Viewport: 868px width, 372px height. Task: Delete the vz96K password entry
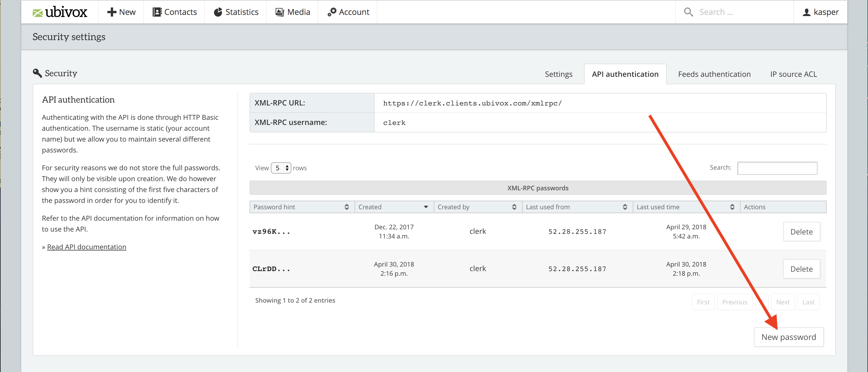coord(801,232)
